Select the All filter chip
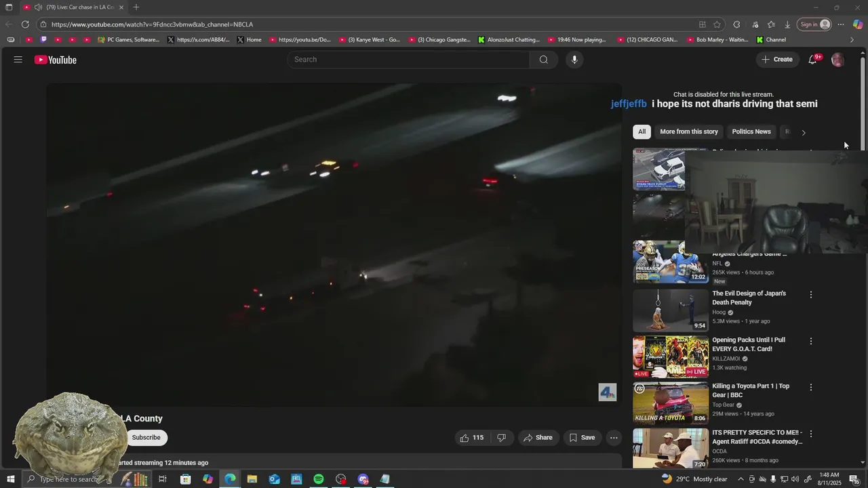This screenshot has width=868, height=488. (x=642, y=131)
